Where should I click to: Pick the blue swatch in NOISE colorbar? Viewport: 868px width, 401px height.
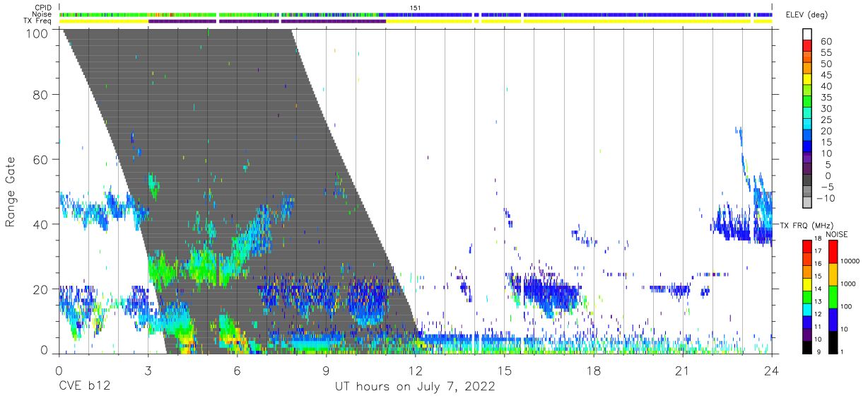[x=833, y=320]
